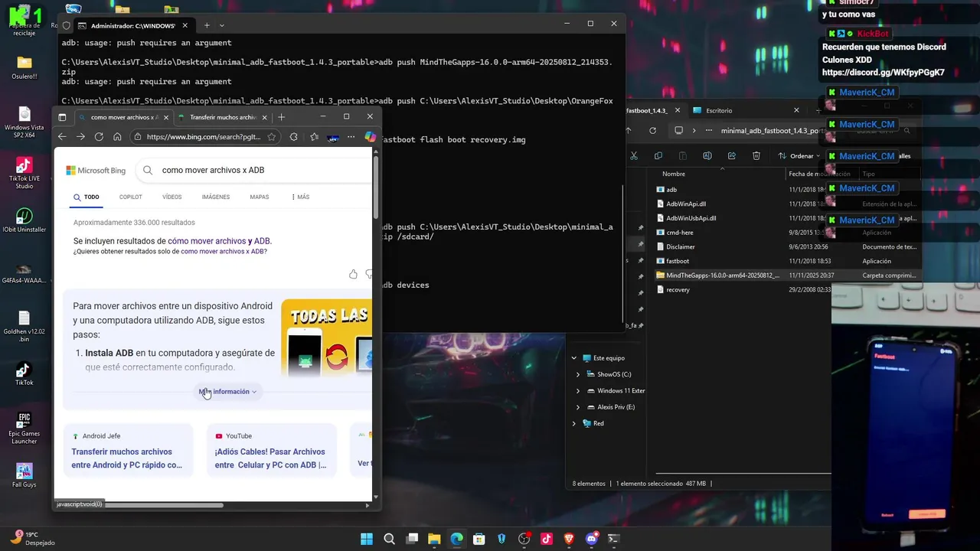Screen dimensions: 980x551
Task: Click Delete trash icon in File Explorer
Action: click(756, 155)
